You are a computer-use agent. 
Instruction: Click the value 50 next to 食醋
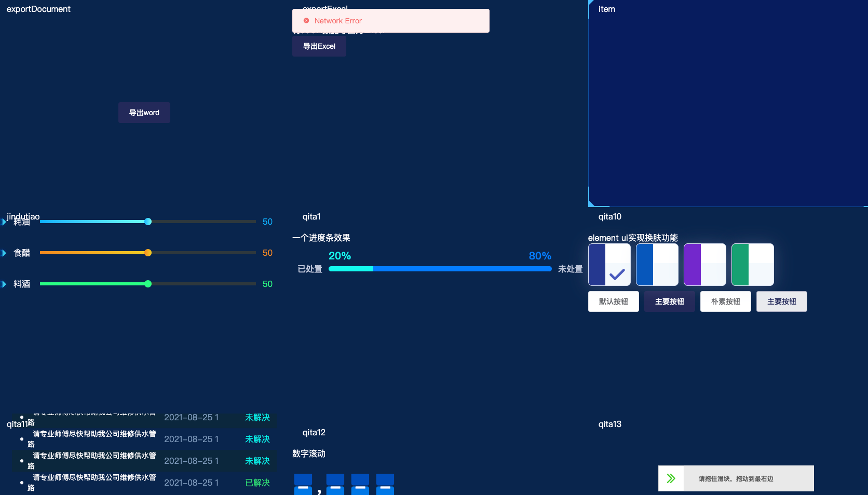point(267,253)
